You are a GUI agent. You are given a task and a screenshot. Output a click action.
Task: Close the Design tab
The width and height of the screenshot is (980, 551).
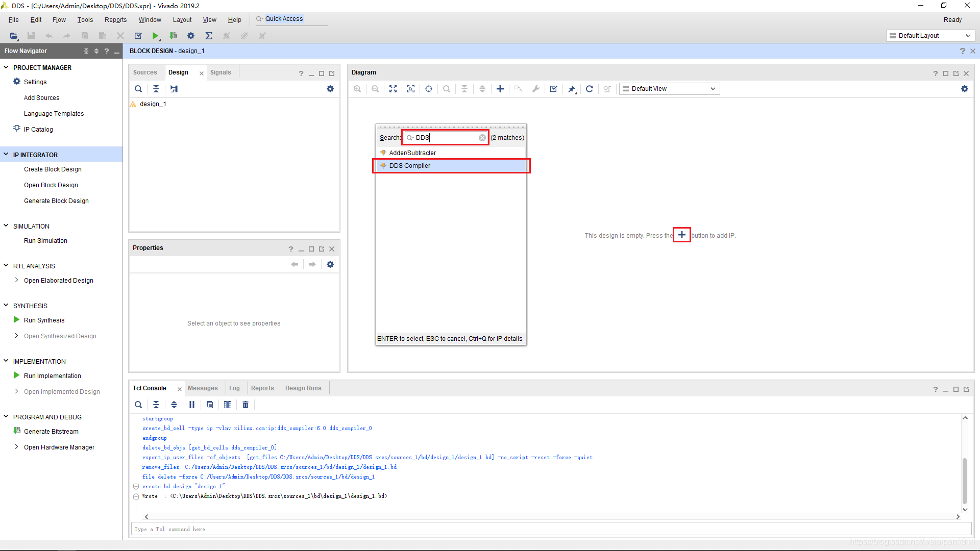pyautogui.click(x=202, y=73)
